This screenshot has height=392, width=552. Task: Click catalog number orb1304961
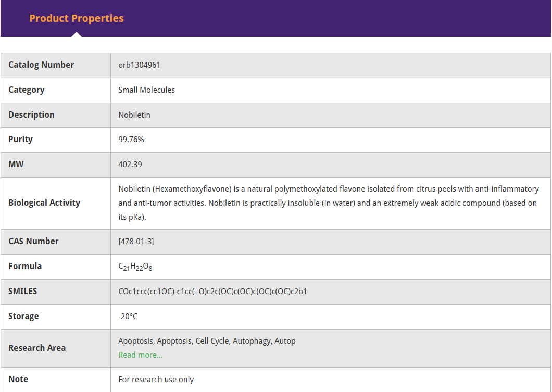pyautogui.click(x=139, y=65)
